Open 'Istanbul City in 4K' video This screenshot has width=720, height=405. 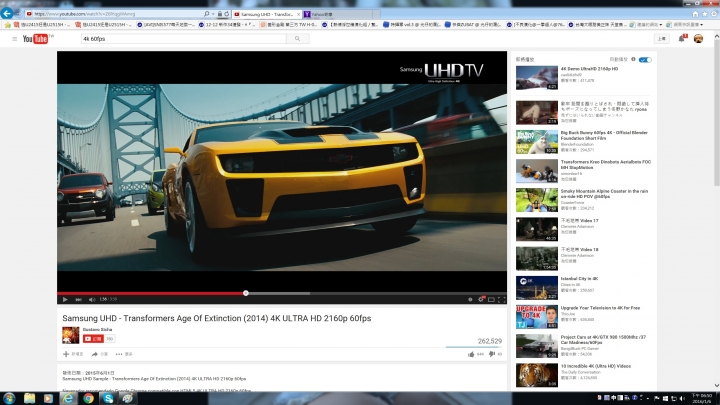coord(579,279)
